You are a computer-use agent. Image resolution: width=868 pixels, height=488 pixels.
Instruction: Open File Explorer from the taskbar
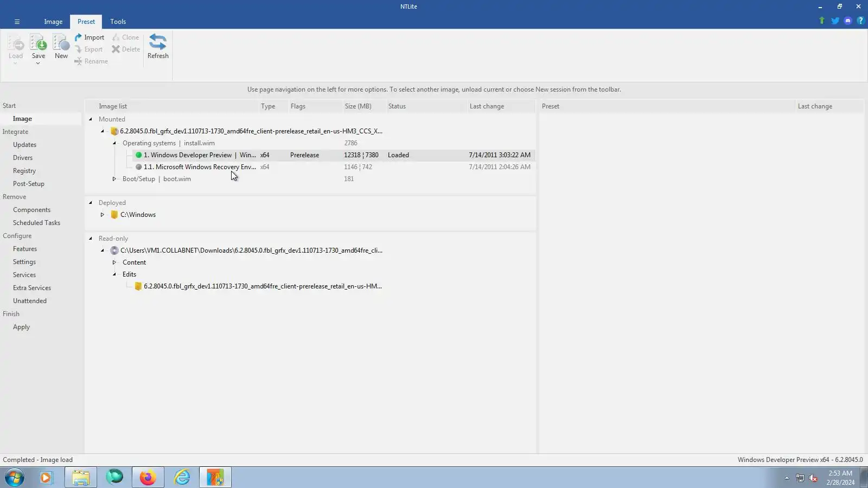(x=81, y=478)
